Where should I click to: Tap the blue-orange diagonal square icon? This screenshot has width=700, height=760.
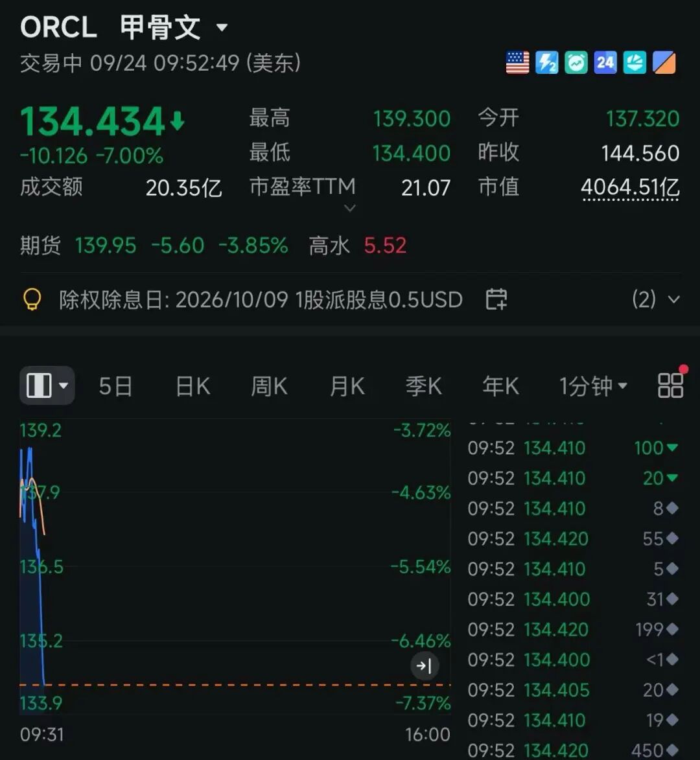pos(664,63)
